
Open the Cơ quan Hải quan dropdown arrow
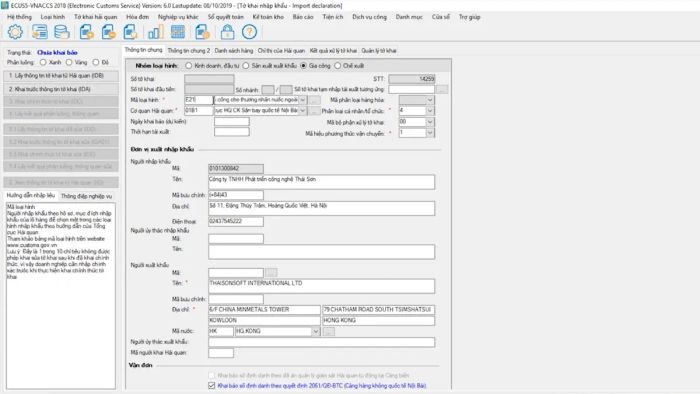[x=303, y=111]
